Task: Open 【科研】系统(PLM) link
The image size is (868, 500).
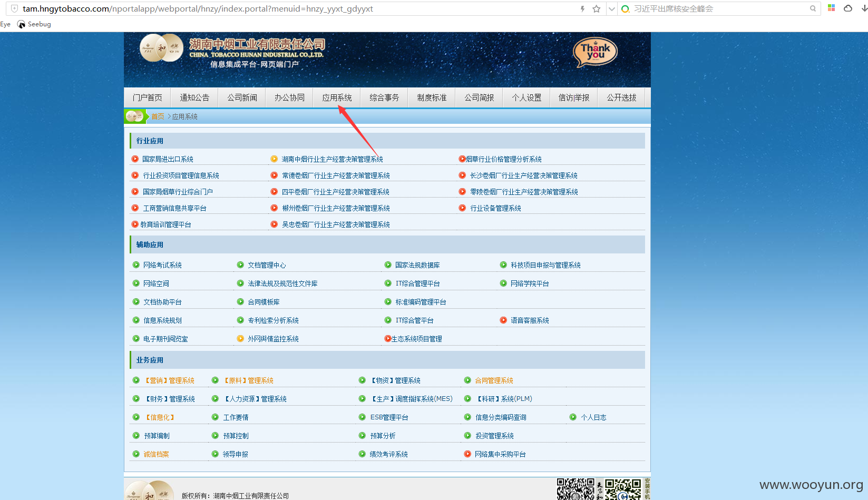Action: click(x=504, y=399)
